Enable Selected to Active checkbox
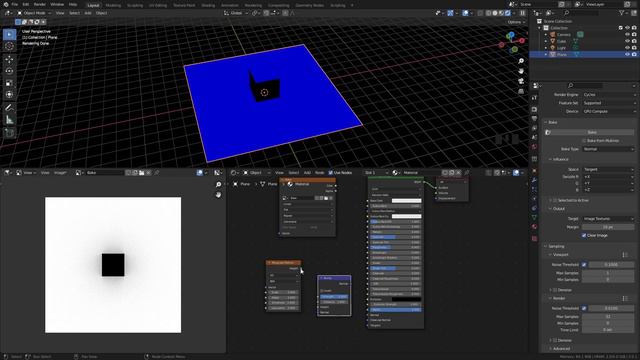The height and width of the screenshot is (360, 640). 555,200
